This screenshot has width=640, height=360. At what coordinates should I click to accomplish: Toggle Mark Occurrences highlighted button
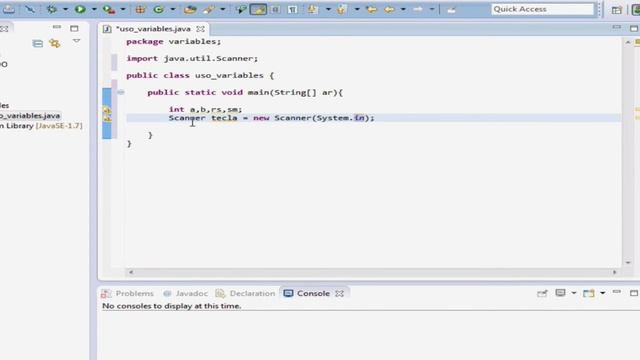pos(258,9)
